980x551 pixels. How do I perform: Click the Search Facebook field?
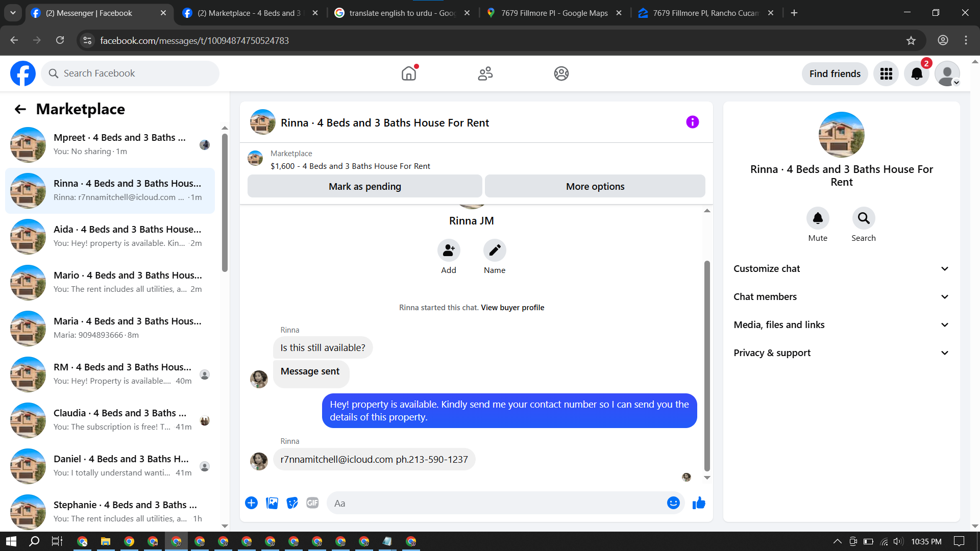click(130, 73)
